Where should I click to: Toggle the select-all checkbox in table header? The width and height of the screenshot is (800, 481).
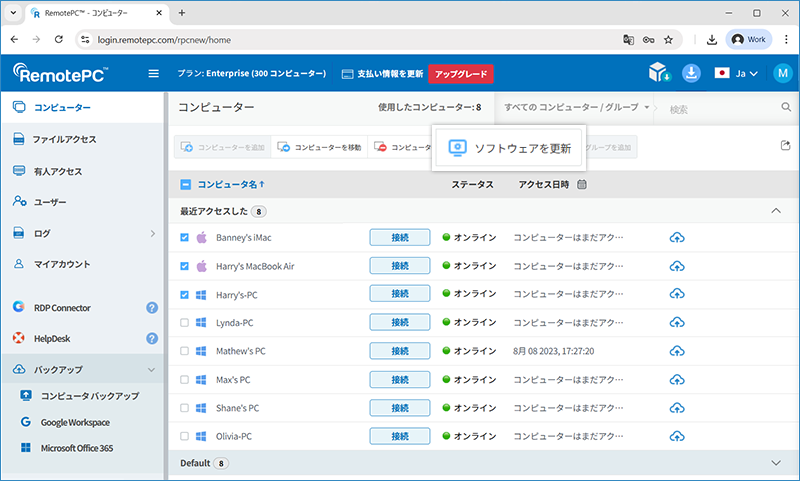click(x=186, y=184)
